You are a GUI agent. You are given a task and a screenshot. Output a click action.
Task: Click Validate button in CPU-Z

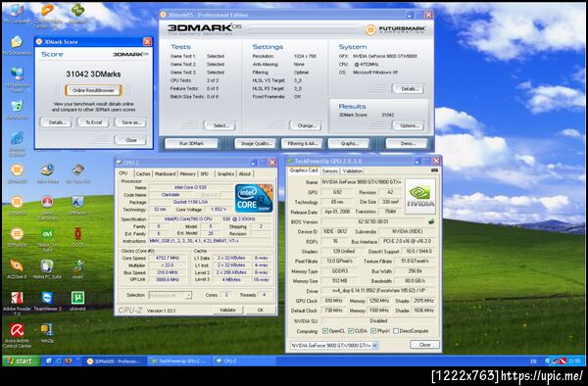(227, 310)
